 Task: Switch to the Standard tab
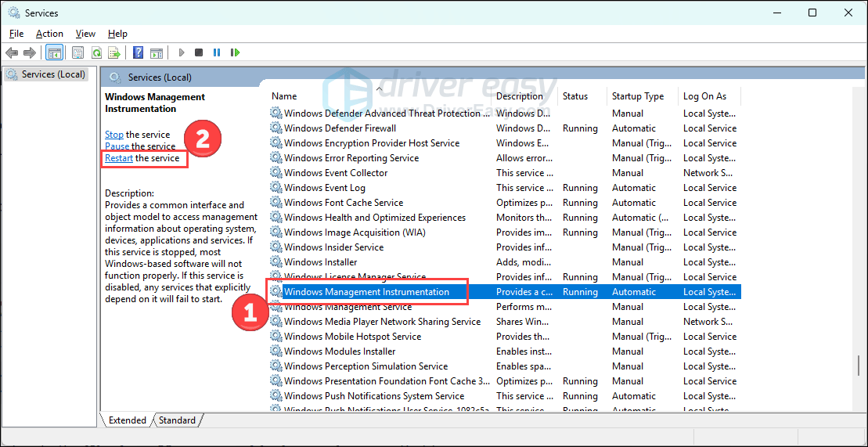(177, 420)
